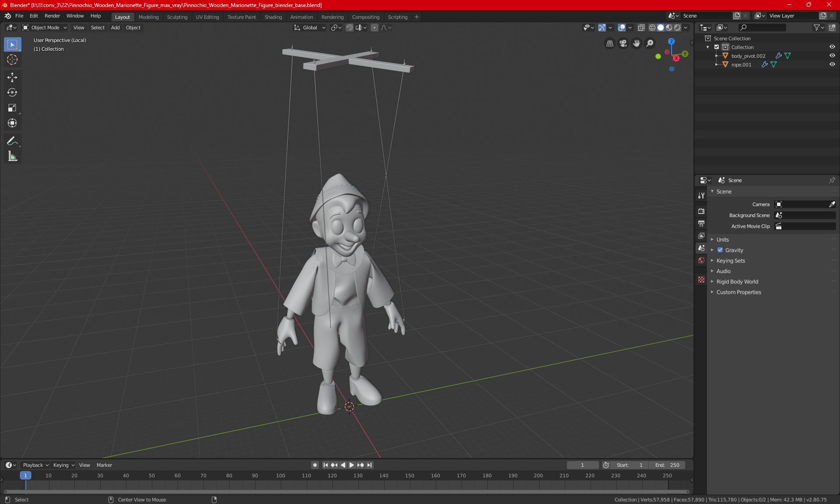The image size is (840, 504).
Task: Click the Blender logo menu icon
Action: [x=7, y=16]
